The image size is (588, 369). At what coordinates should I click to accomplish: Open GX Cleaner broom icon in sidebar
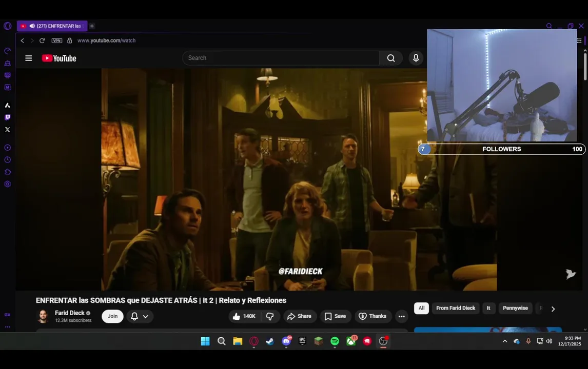(x=8, y=64)
